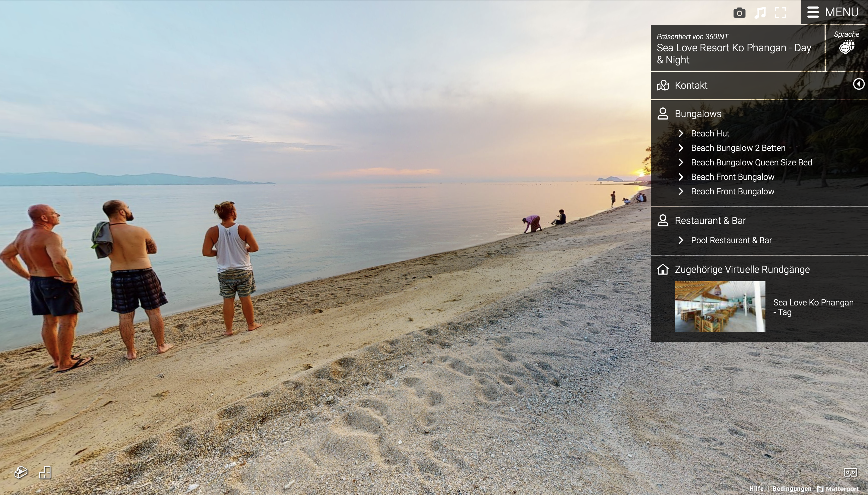Enter VR mode with the headset icon

(x=850, y=472)
